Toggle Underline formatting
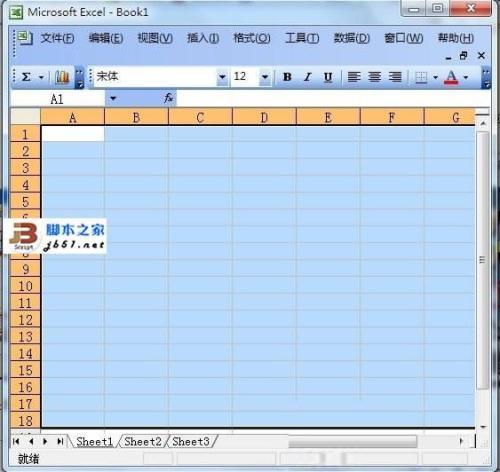Viewport: 500px width, 472px height. (328, 77)
